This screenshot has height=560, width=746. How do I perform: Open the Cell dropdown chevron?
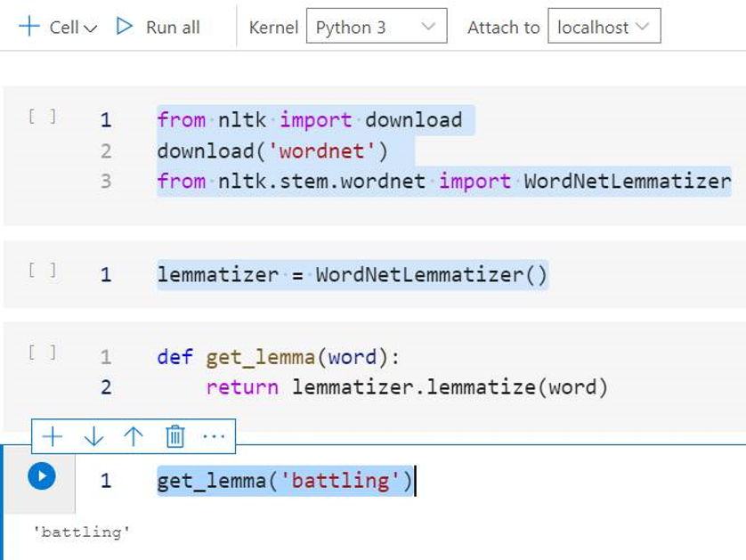point(91,28)
